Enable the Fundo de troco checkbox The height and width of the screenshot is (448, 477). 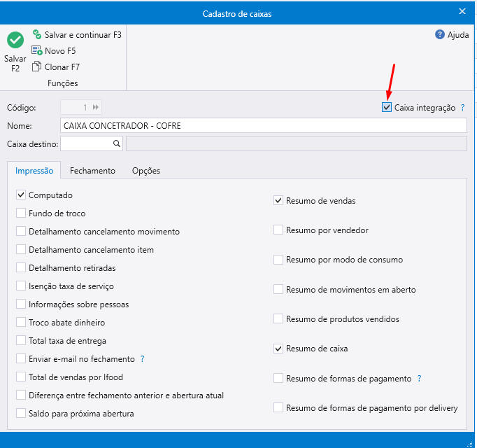coord(21,213)
